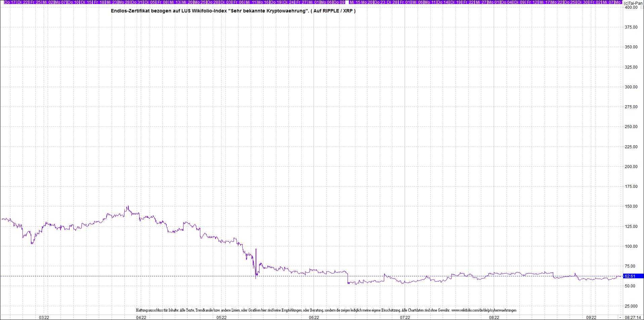The width and height of the screenshot is (644, 320).
Task: Click the Endlos-Zertifikat chart title text
Action: click(233, 11)
